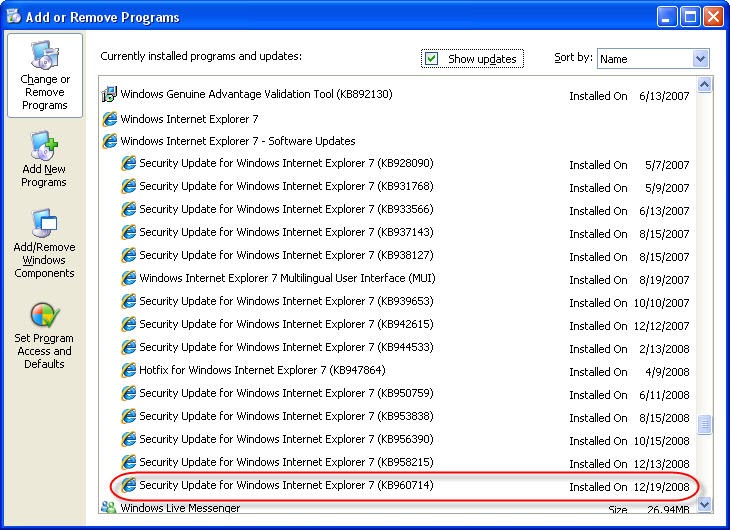
Task: Click install date 5/9/2007
Action: tap(667, 188)
